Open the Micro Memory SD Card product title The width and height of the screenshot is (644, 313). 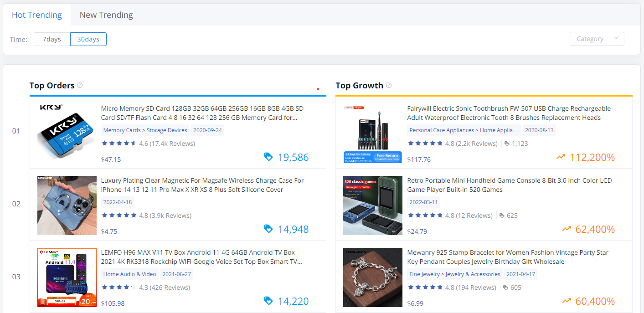[x=202, y=113]
